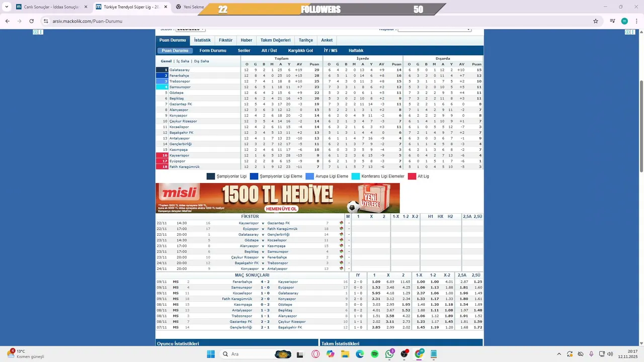Click iddaa icon for Konyaspor v Antalyaspor
The image size is (644, 362).
pos(342,268)
